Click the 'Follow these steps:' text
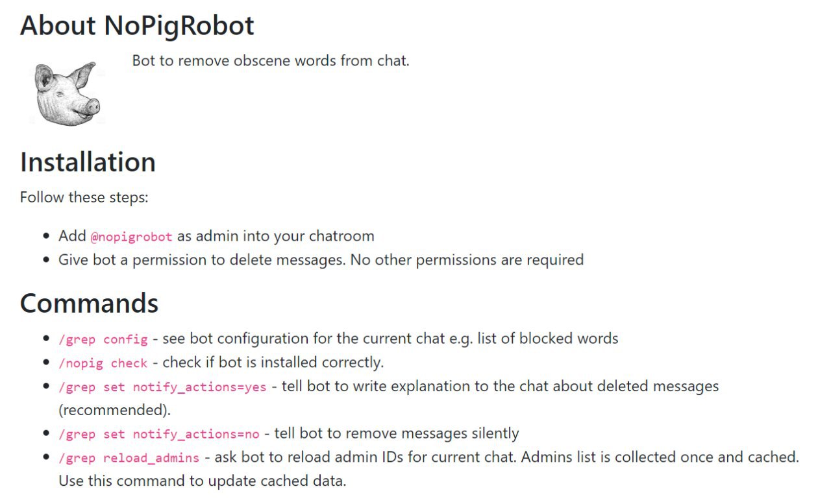 point(84,197)
